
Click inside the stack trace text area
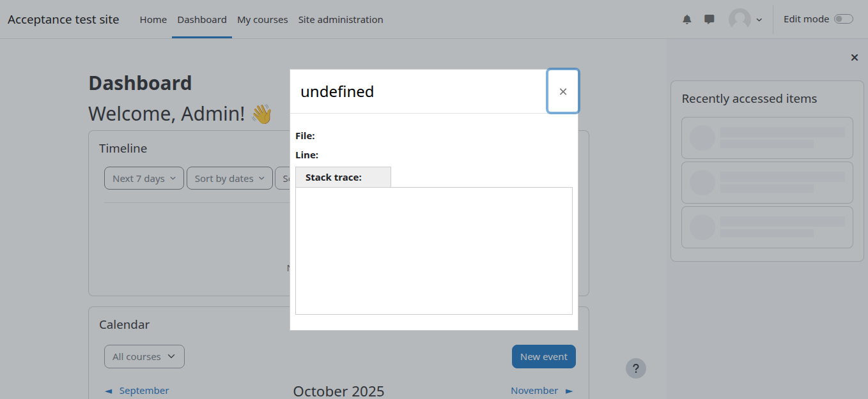[433, 250]
